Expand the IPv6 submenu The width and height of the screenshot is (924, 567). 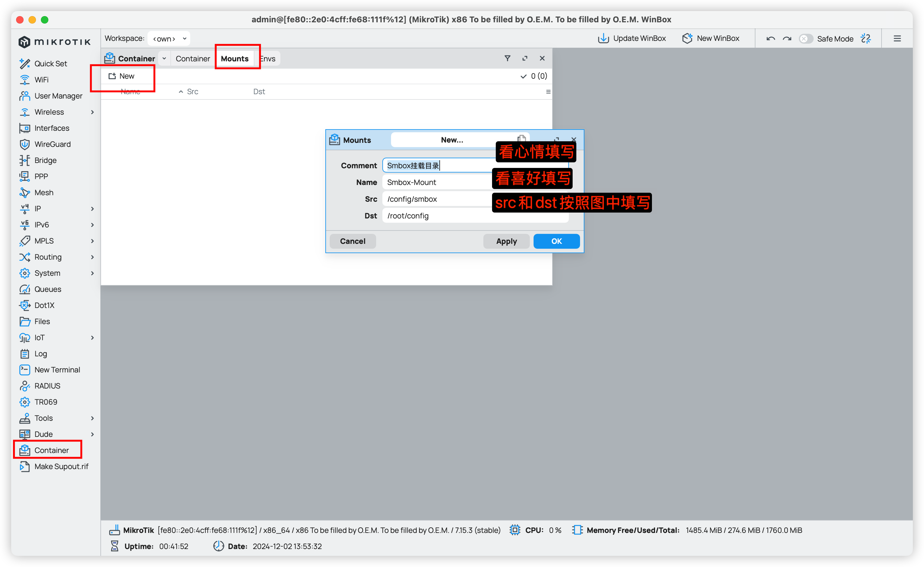point(92,225)
